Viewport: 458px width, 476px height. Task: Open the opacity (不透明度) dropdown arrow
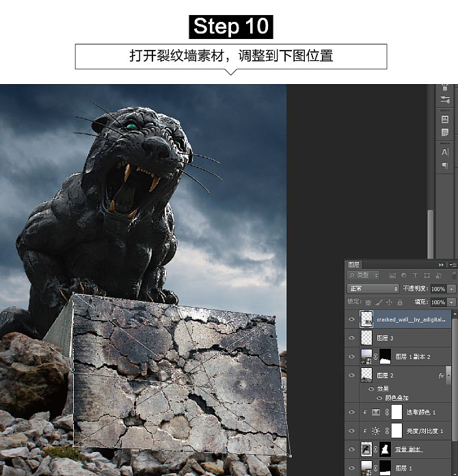453,289
